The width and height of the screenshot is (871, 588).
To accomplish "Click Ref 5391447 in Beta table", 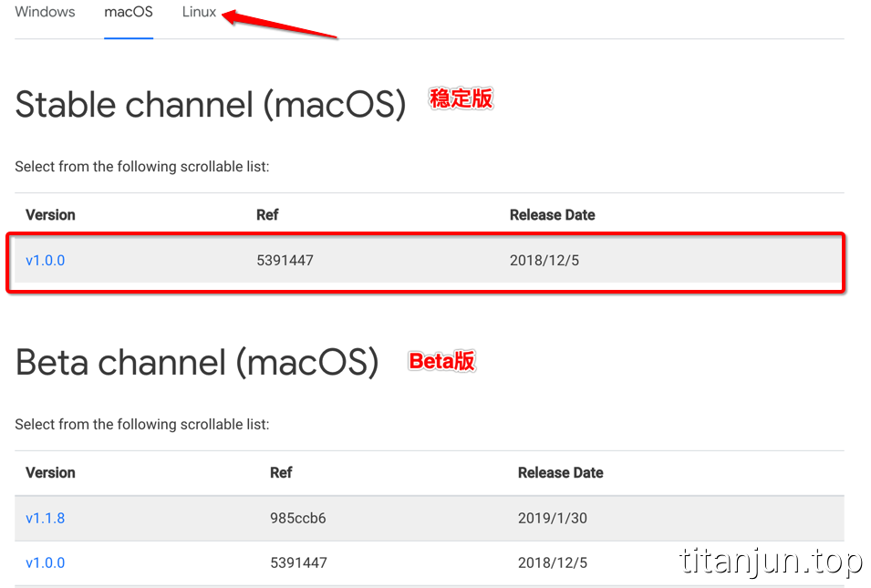I will (298, 562).
